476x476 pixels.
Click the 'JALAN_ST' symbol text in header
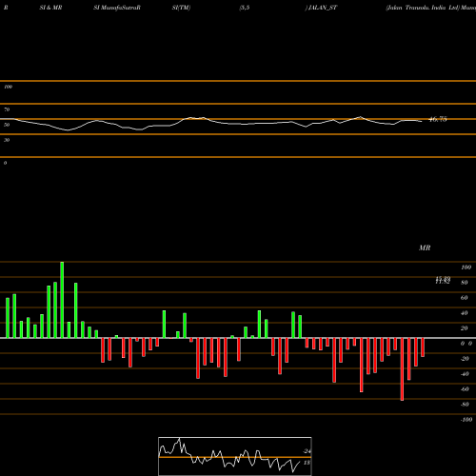[x=323, y=8]
